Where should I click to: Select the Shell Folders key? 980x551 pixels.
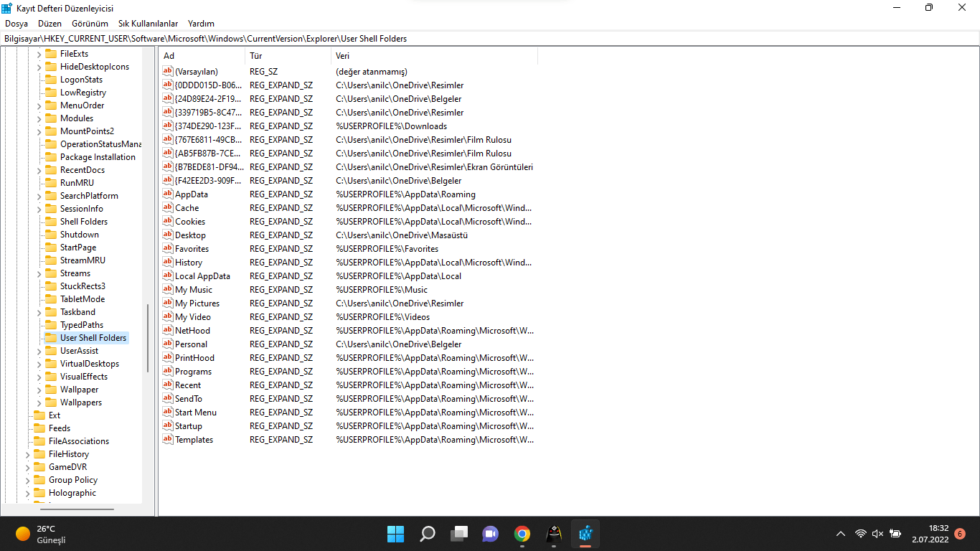pos(84,222)
